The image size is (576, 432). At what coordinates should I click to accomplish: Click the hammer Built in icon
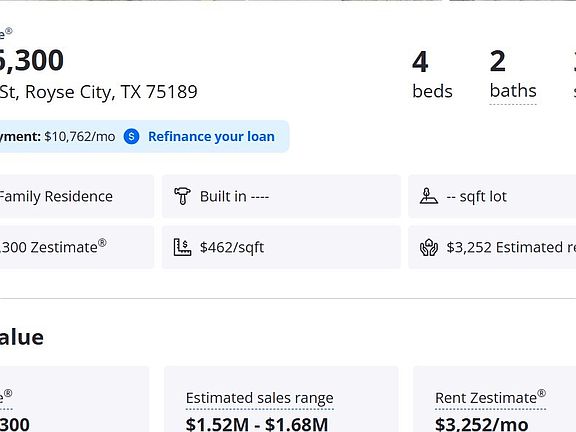[x=182, y=196]
